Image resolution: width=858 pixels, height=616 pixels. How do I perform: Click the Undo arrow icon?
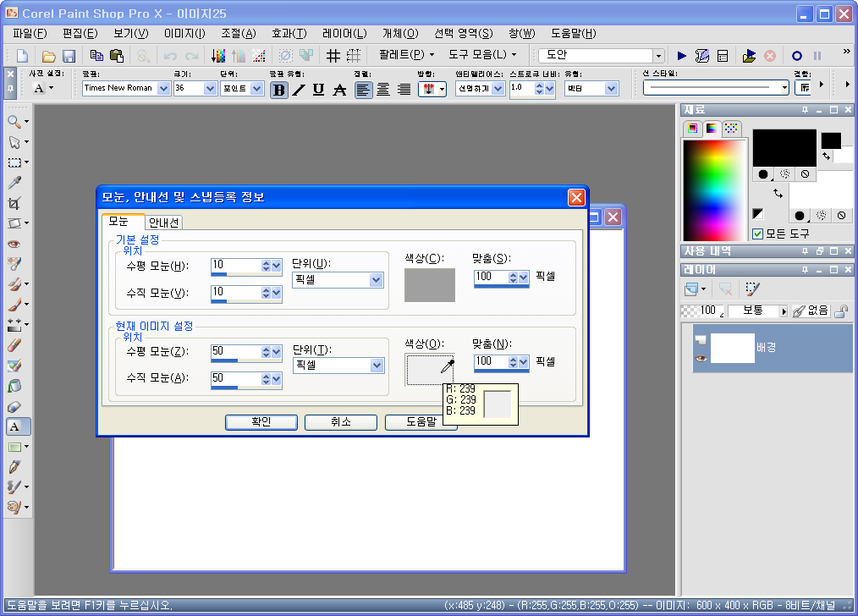click(170, 56)
